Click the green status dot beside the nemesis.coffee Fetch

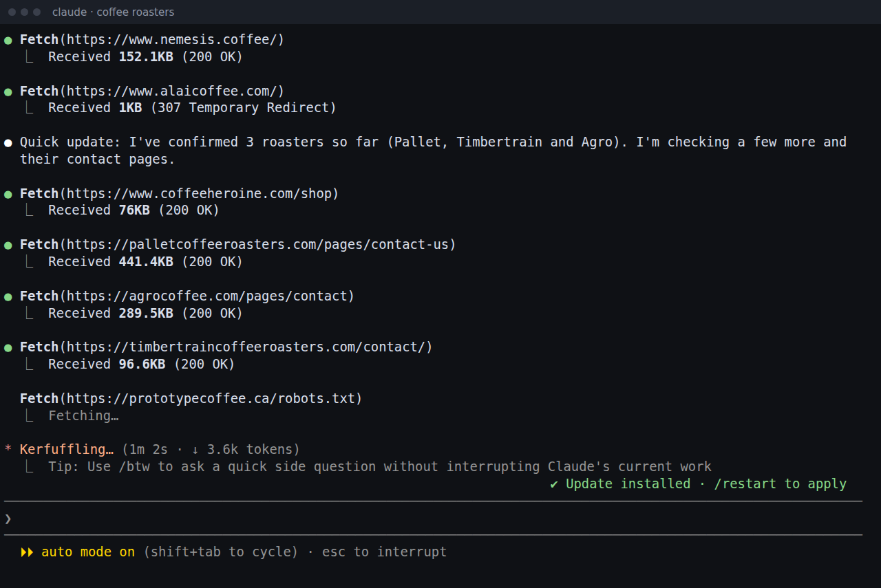pos(8,41)
